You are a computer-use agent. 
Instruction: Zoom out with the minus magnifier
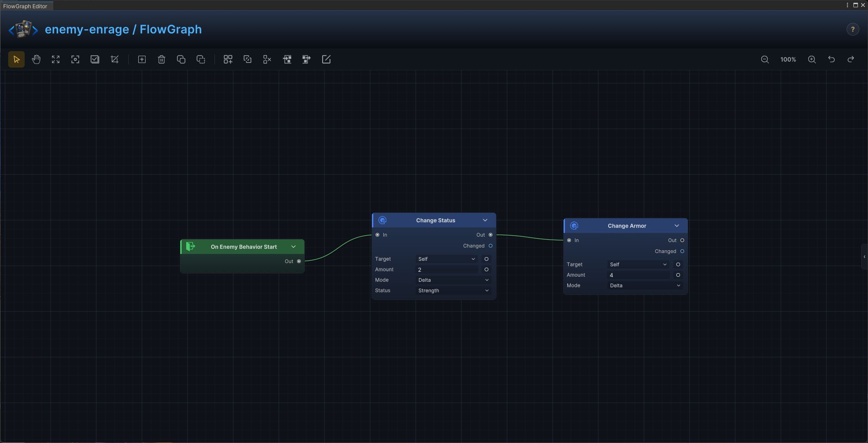[765, 59]
